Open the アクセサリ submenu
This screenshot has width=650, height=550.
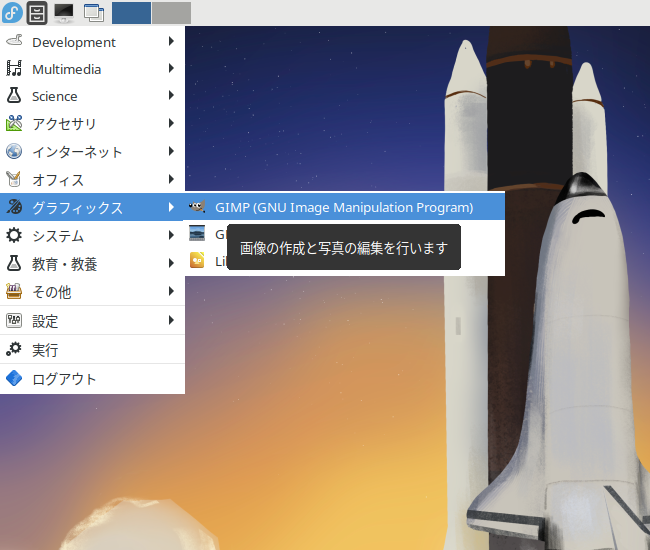pyautogui.click(x=92, y=124)
